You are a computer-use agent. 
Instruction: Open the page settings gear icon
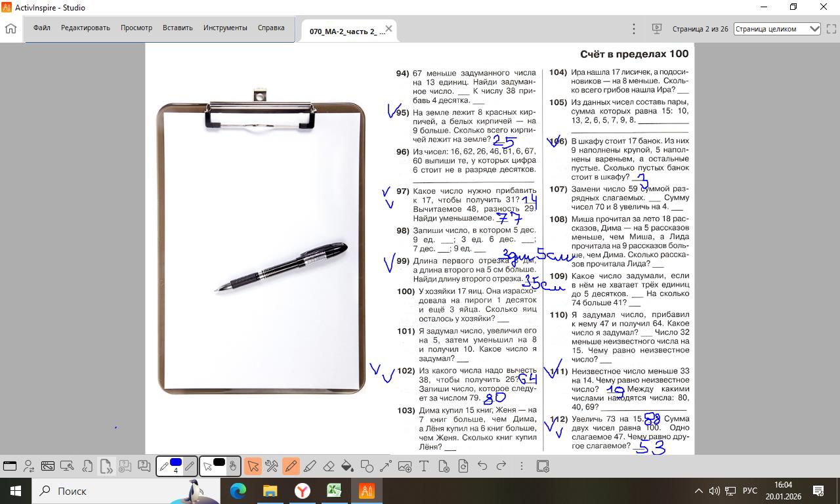543,466
